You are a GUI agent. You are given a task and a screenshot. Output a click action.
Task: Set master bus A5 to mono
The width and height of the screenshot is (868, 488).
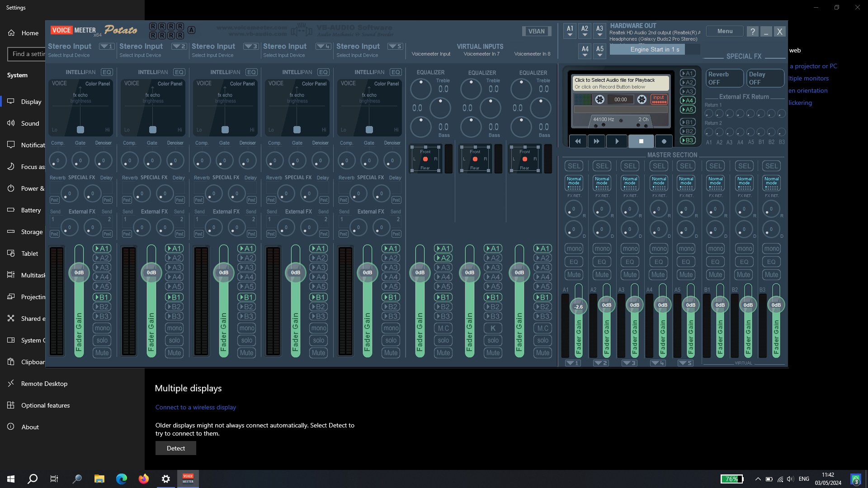point(686,249)
